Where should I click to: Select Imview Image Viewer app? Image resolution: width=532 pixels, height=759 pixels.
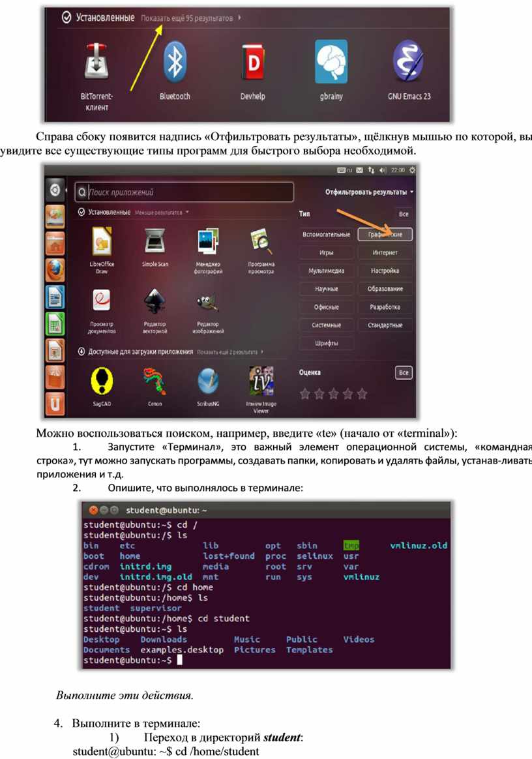[x=261, y=381]
